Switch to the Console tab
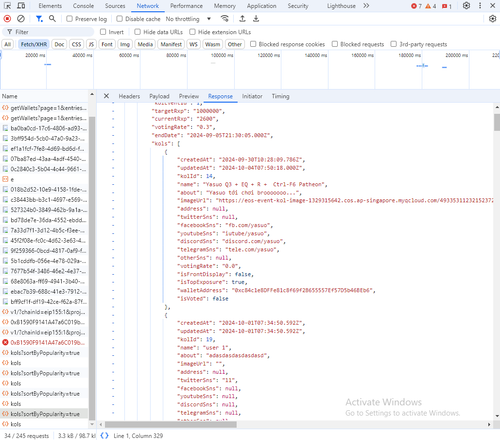 pos(83,6)
